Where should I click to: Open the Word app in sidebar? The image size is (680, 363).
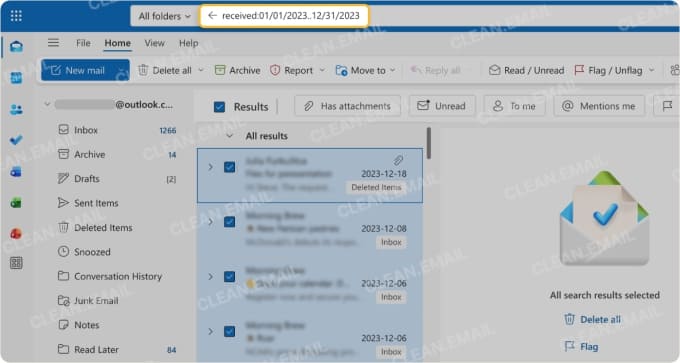(x=16, y=172)
